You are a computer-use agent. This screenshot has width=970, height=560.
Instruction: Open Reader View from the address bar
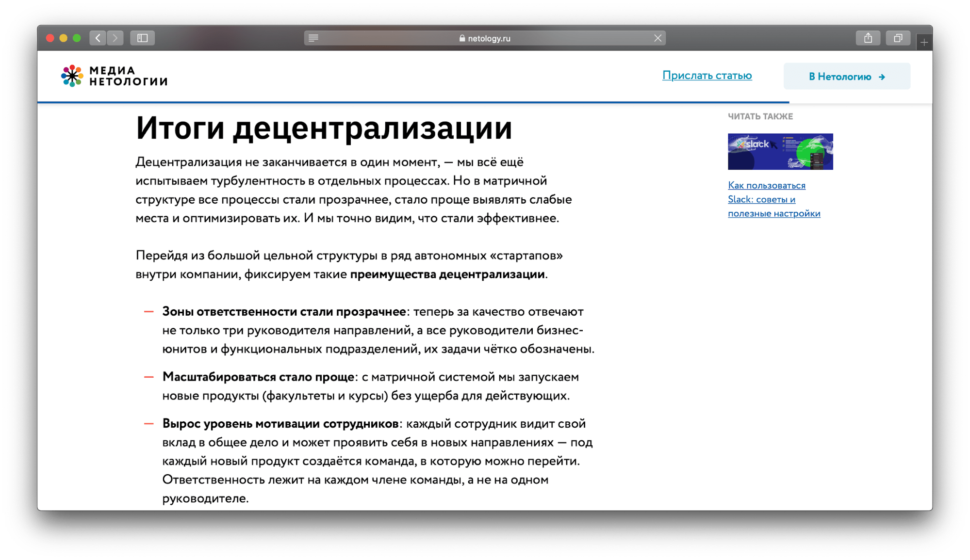coord(313,38)
